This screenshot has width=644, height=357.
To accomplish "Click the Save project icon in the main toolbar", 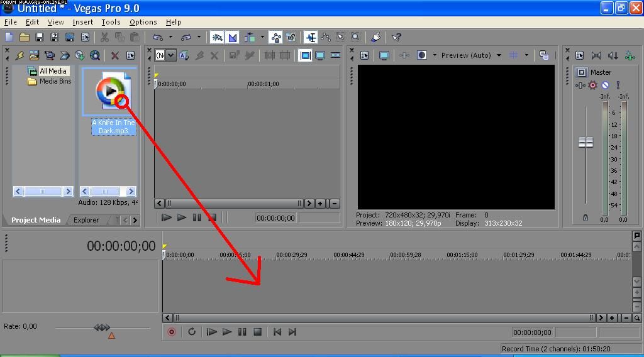I will pyautogui.click(x=40, y=38).
